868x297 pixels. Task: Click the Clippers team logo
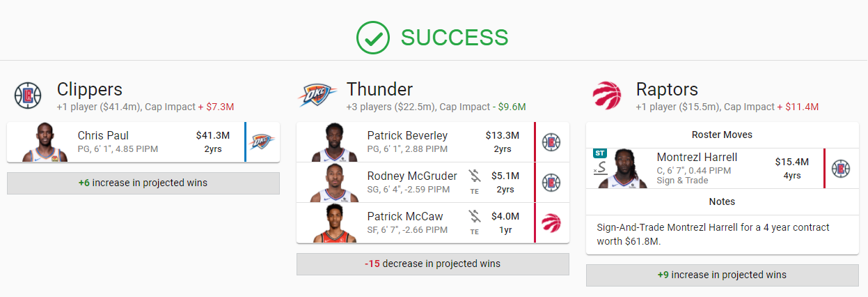coord(28,96)
